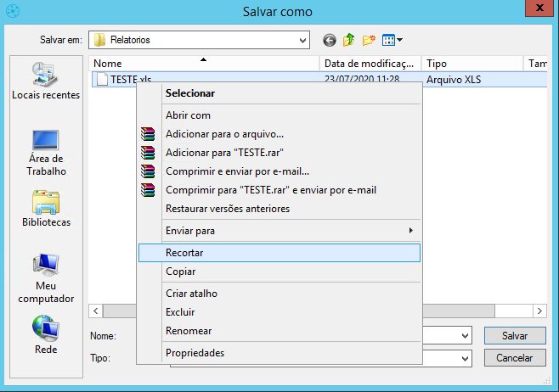
Task: Go back using the round back arrow icon
Action: tap(330, 40)
